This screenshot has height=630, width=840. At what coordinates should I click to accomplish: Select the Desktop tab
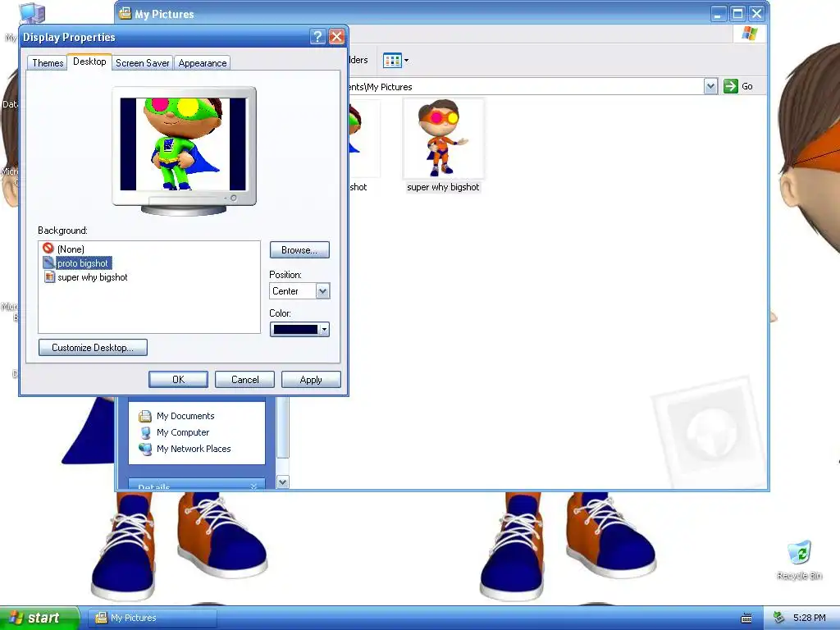click(89, 62)
